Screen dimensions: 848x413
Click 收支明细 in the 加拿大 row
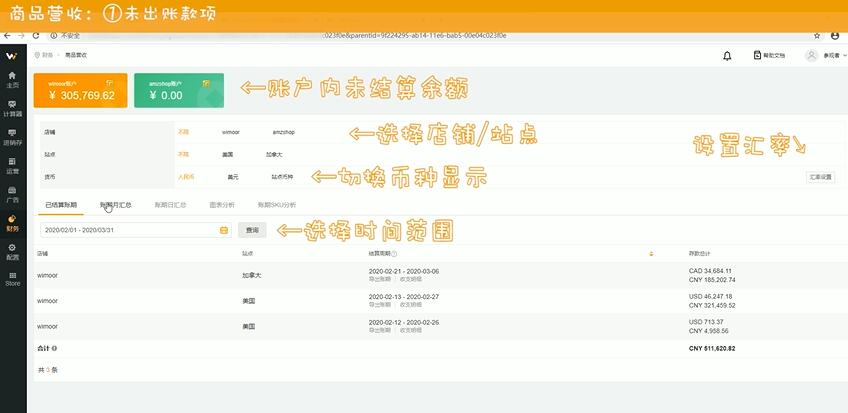(410, 279)
